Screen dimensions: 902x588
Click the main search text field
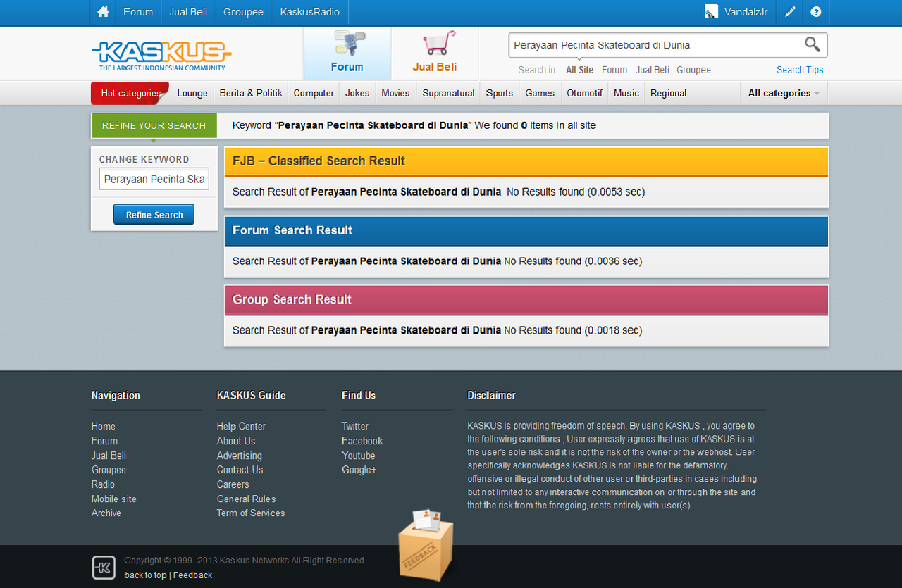tap(655, 45)
